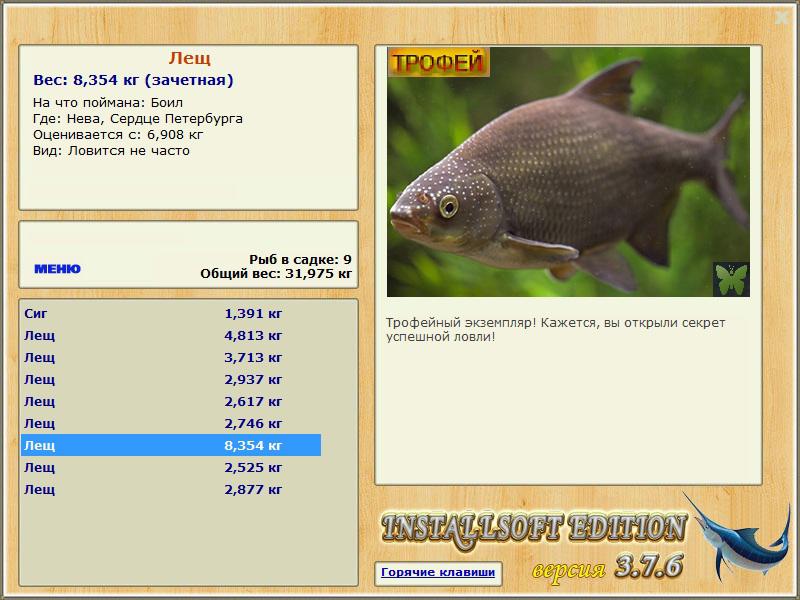Select the highlighted Лещ 8,354 кг row
Image resolution: width=800 pixels, height=600 pixels.
click(171, 445)
